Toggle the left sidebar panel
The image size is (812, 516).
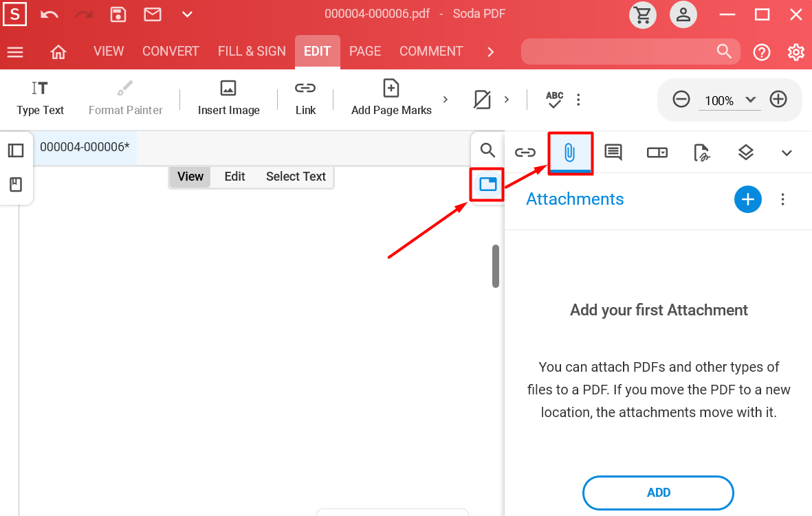15,150
